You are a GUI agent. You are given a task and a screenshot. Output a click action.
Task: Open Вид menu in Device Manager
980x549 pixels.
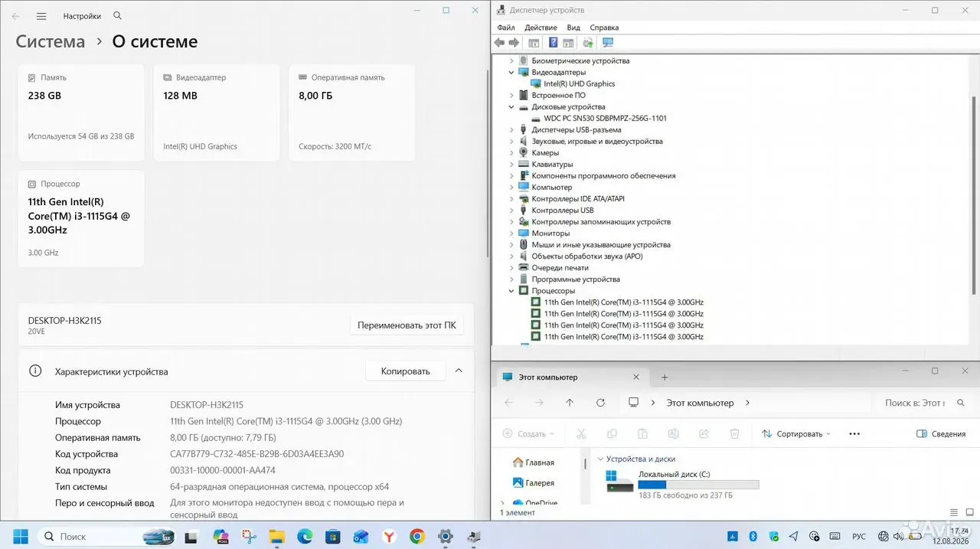pyautogui.click(x=573, y=28)
